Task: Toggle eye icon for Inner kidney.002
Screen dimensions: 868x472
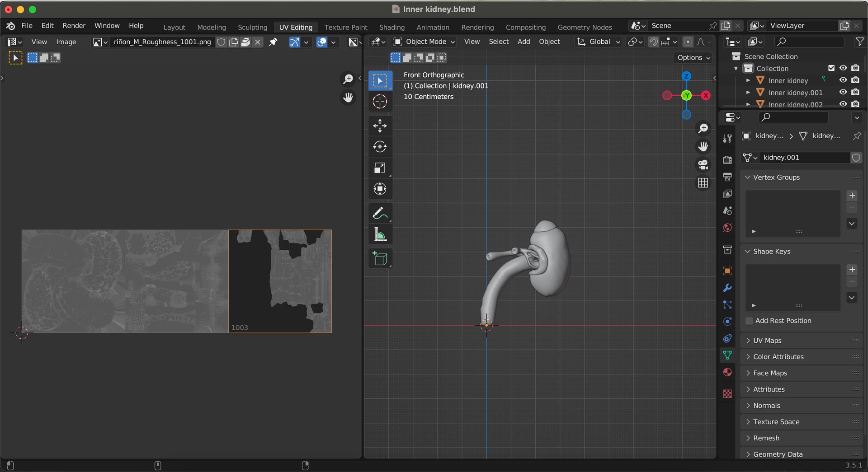Action: pos(843,104)
